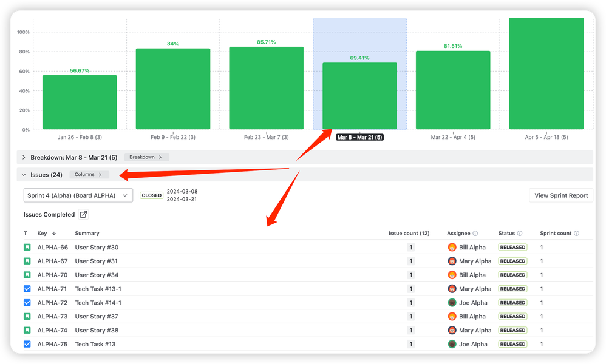Open the Issues Completed external link icon
Viewport: 606px width, 364px height.
click(x=83, y=214)
